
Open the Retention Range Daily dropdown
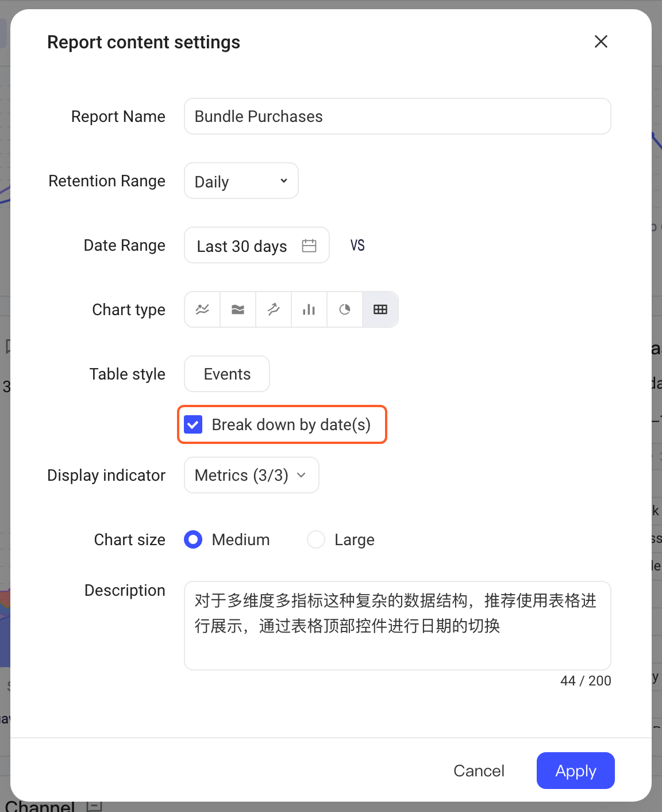click(x=241, y=181)
